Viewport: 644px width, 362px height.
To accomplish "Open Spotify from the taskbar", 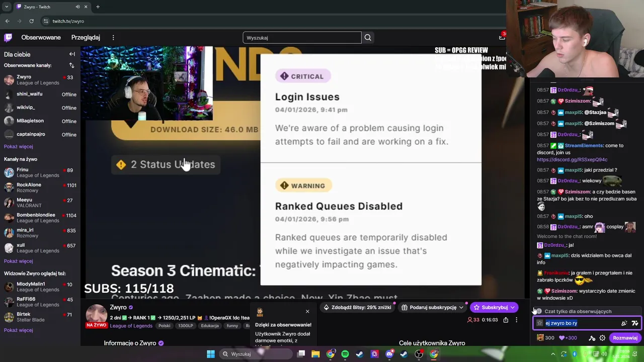I will 345,354.
